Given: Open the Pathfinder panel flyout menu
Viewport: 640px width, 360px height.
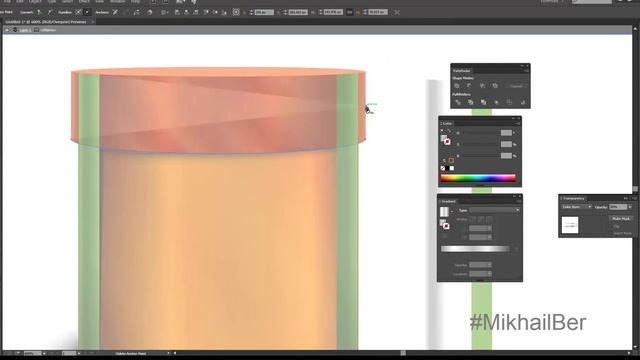Looking at the screenshot, I should point(527,71).
